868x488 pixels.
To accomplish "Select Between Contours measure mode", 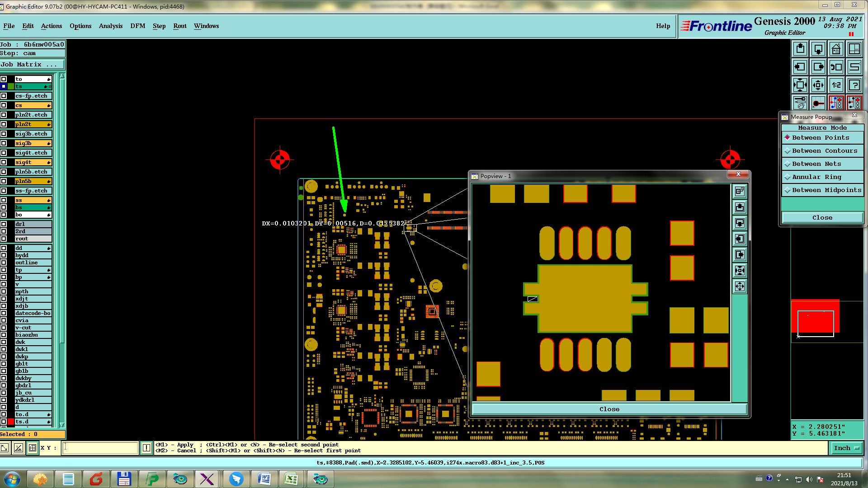I will [x=822, y=151].
